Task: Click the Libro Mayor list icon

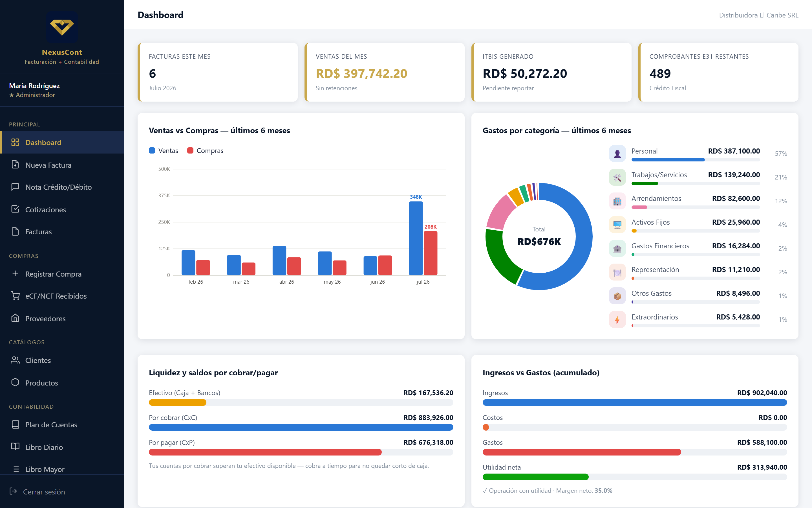Action: coord(16,469)
